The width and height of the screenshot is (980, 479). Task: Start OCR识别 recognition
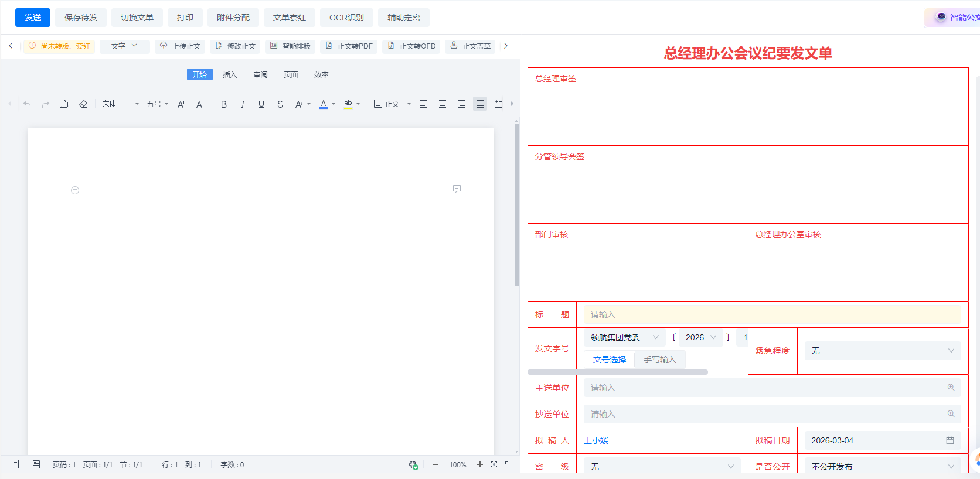point(346,18)
